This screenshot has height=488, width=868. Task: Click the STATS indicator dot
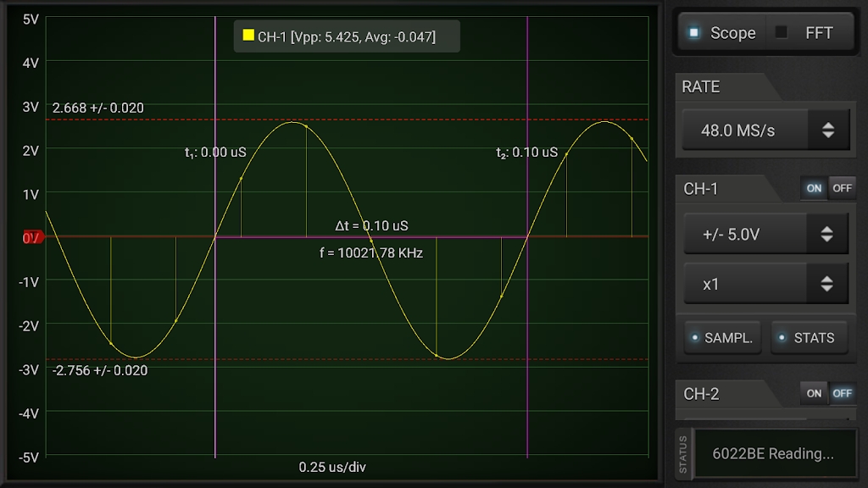[x=782, y=337]
